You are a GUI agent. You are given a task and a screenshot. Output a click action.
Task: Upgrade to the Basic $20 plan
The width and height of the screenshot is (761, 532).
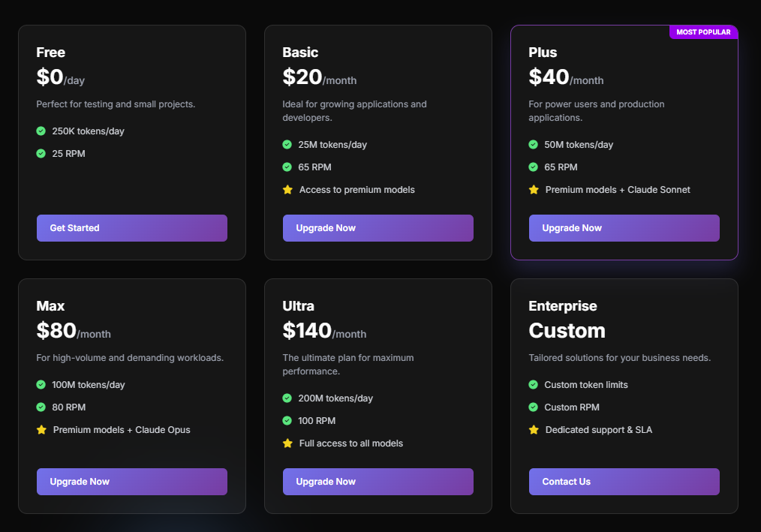377,228
